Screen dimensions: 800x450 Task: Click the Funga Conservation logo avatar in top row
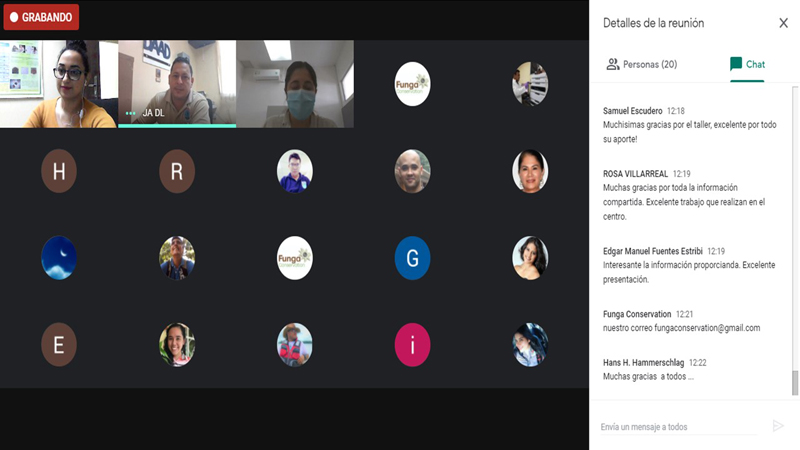[x=412, y=84]
